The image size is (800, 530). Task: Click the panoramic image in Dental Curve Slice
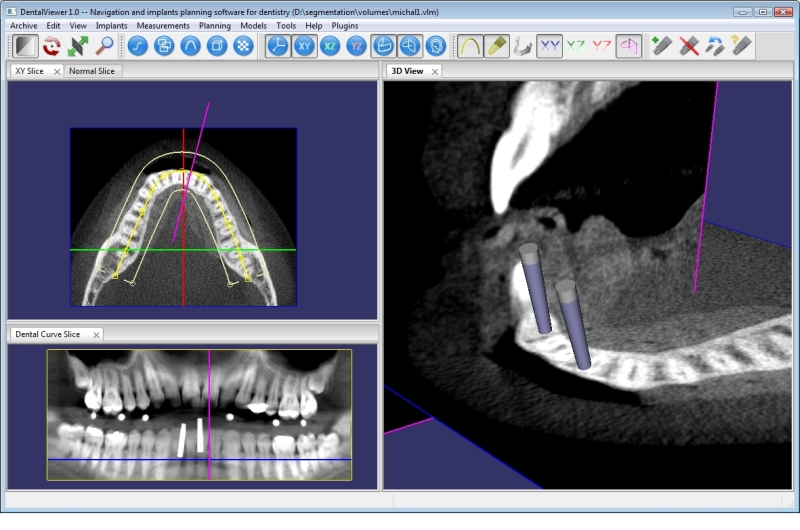[x=199, y=415]
